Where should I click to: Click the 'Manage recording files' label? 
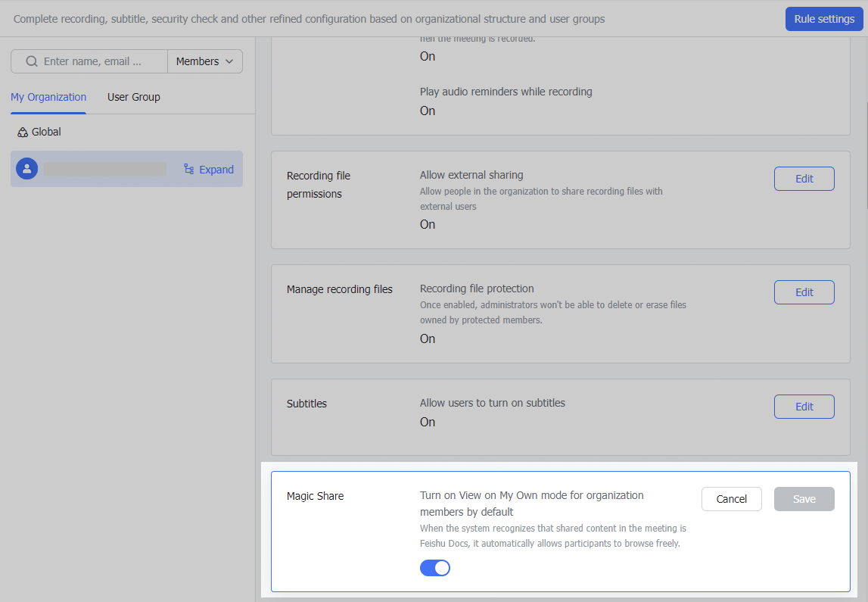coord(339,290)
